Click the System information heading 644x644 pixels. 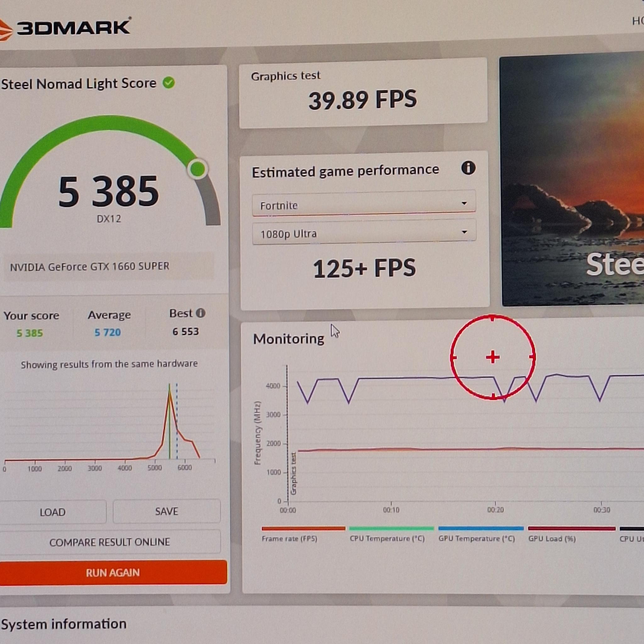click(64, 624)
